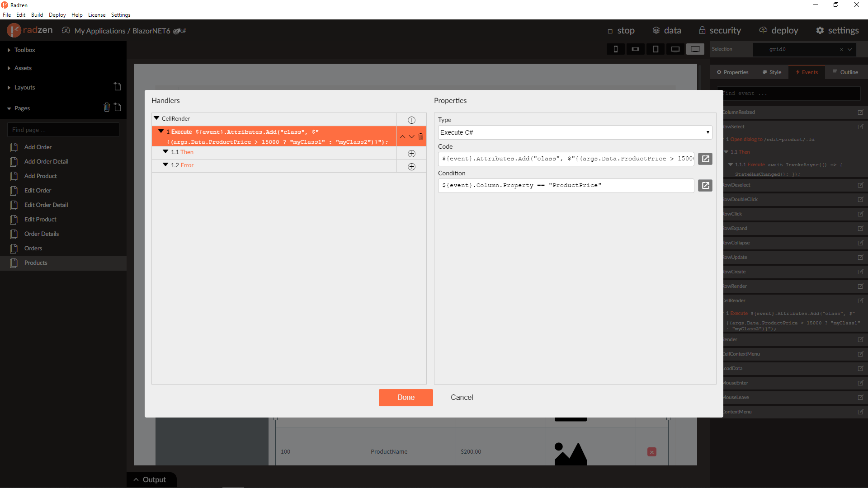This screenshot has width=868, height=488.
Task: Click the RowSelect event edit icon
Action: 861,127
